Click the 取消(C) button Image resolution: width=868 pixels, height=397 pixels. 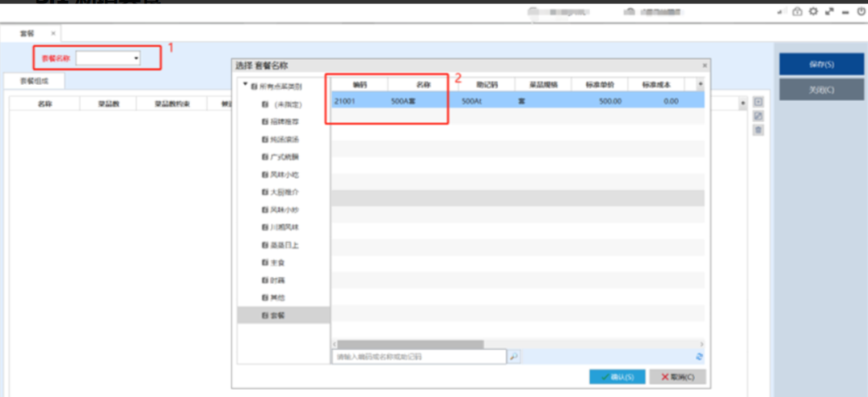click(x=677, y=377)
